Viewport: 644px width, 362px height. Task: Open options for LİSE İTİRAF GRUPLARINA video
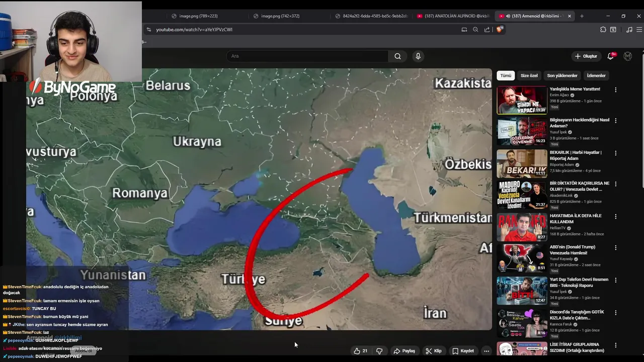pyautogui.click(x=615, y=345)
